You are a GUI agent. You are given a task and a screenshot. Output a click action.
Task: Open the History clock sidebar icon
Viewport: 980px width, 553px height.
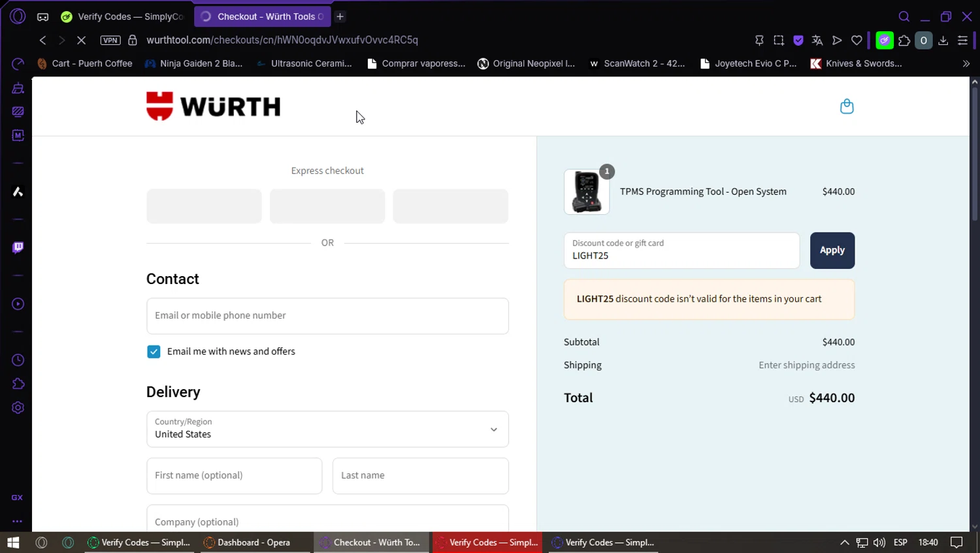18,360
